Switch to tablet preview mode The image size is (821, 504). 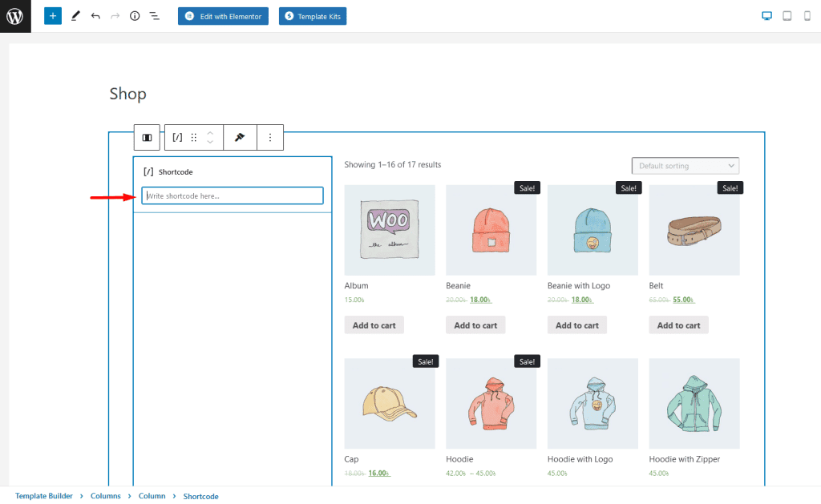coord(787,16)
